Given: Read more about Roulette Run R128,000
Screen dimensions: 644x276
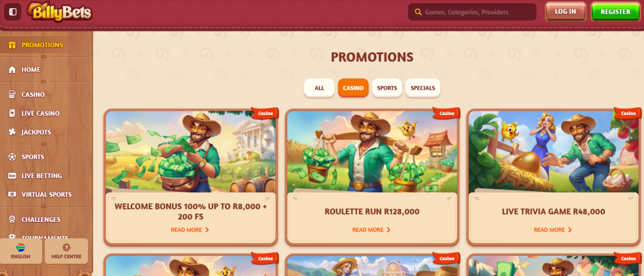Looking at the screenshot, I should pyautogui.click(x=371, y=230).
